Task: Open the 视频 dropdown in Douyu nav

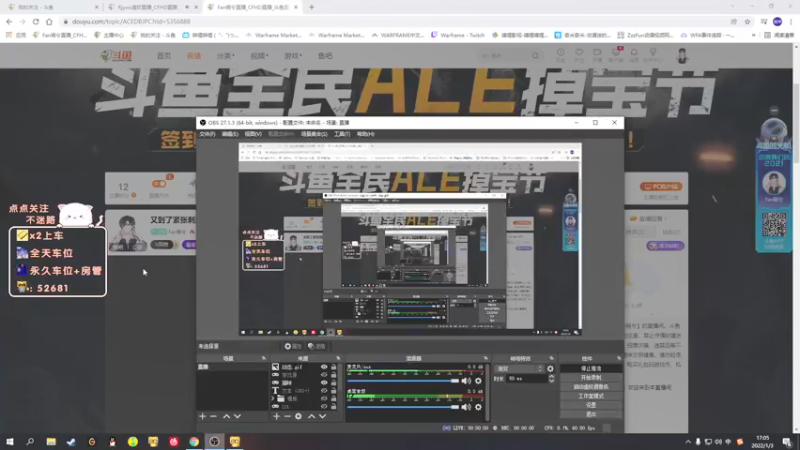Action: tap(259, 56)
